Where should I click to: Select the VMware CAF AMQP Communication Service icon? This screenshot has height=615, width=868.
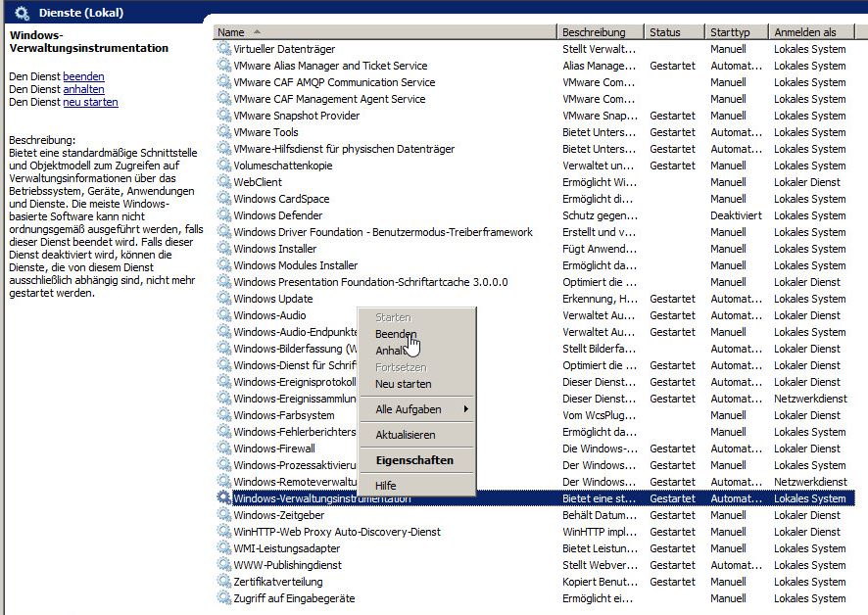pos(223,82)
